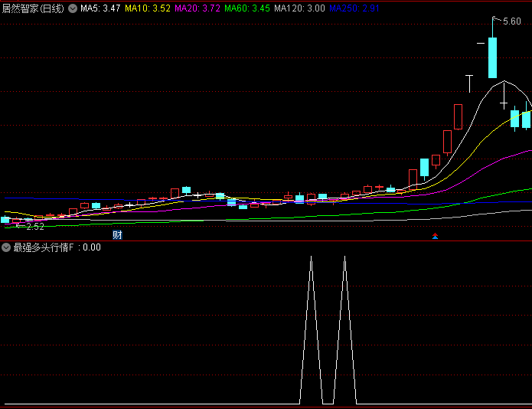This screenshot has width=532, height=409.
Task: Click the 5.60 high price annotation
Action: point(511,21)
